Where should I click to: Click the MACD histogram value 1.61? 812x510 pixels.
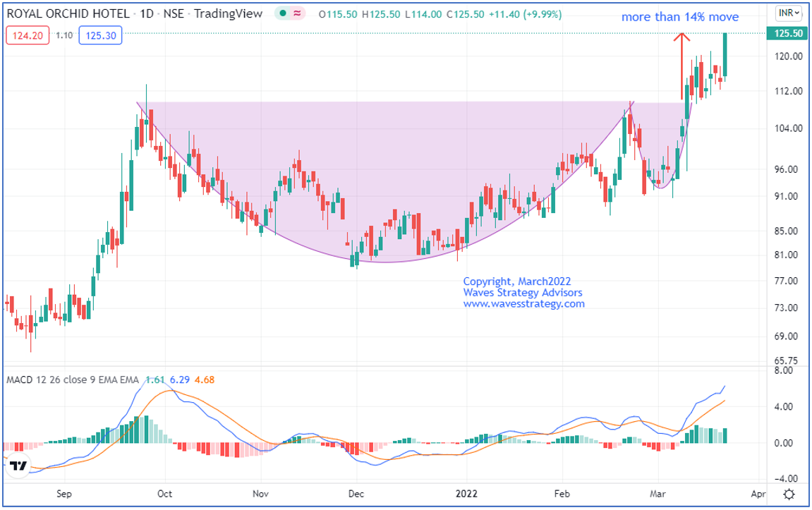coord(154,380)
